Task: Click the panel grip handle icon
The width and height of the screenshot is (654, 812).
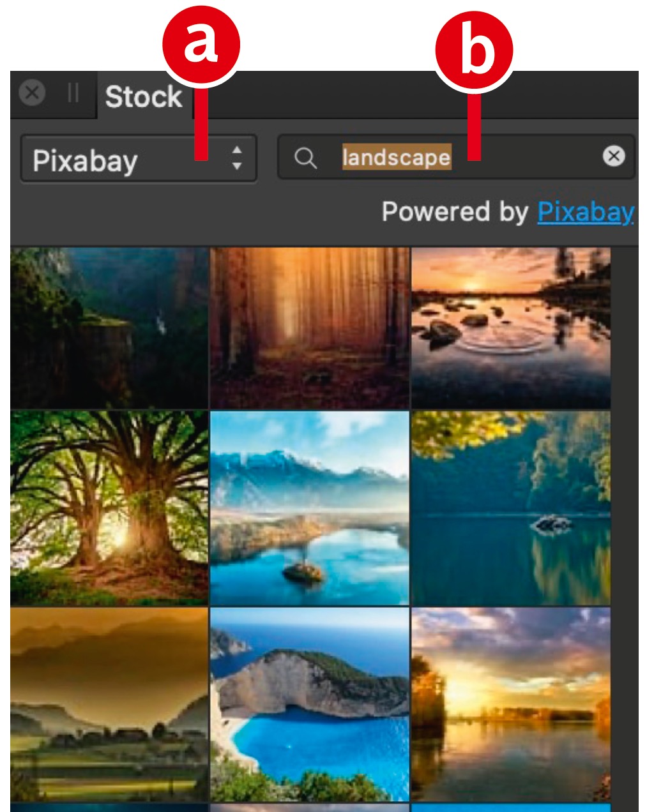Action: pos(73,93)
